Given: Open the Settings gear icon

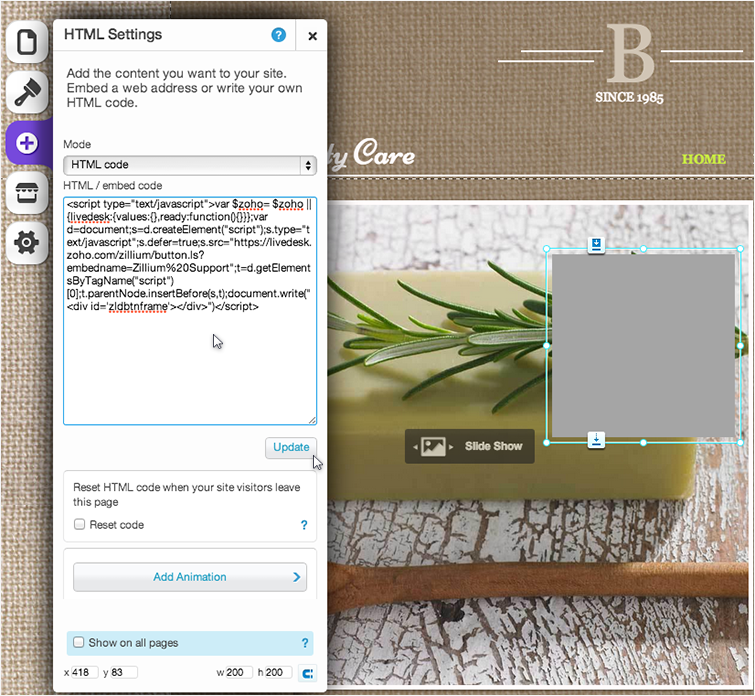Looking at the screenshot, I should pyautogui.click(x=27, y=242).
